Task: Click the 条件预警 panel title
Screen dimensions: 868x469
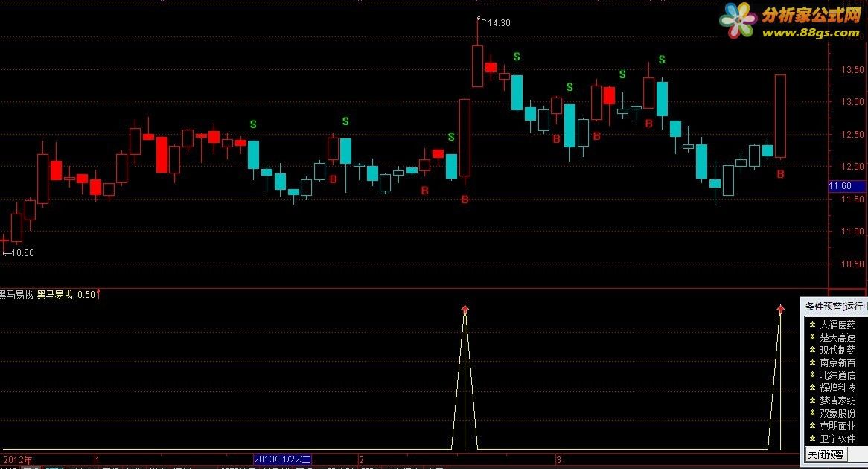Action: 836,306
